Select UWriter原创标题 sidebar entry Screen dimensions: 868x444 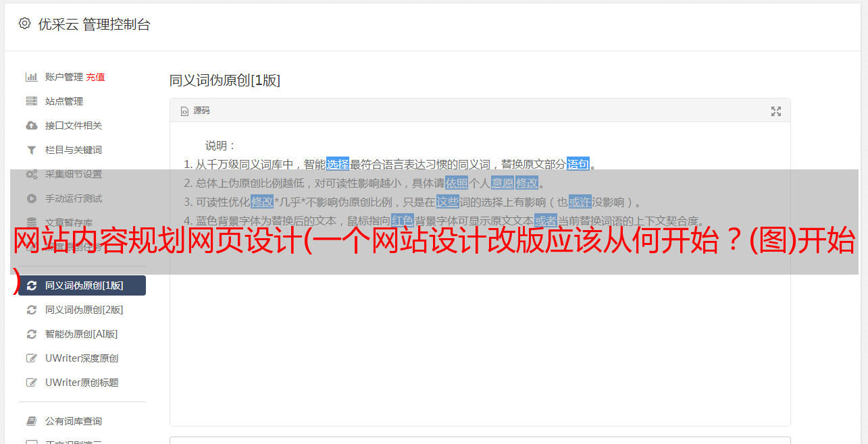82,383
